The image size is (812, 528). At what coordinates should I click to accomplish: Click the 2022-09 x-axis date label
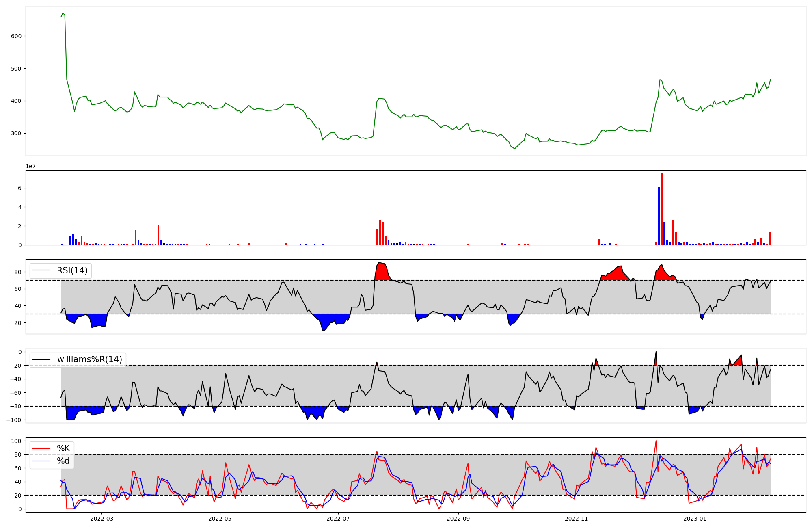click(x=458, y=519)
